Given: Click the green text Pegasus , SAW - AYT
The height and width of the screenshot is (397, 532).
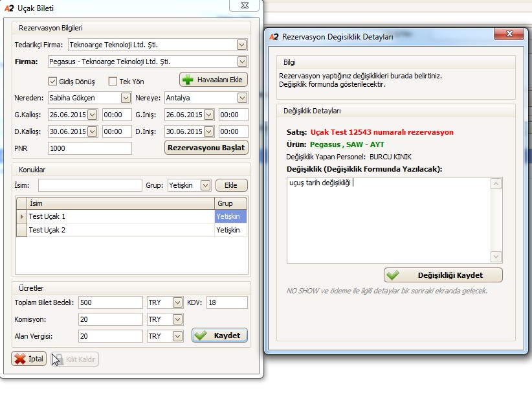Looking at the screenshot, I should click(347, 144).
